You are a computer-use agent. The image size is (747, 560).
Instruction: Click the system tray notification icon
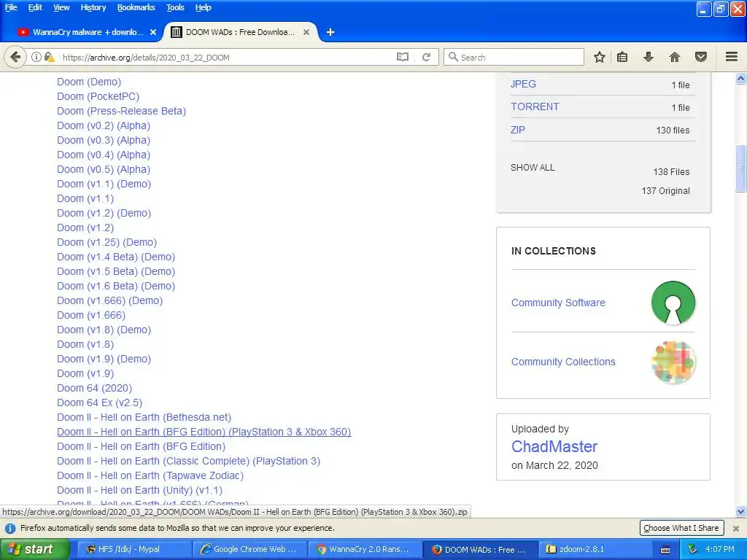(x=693, y=549)
